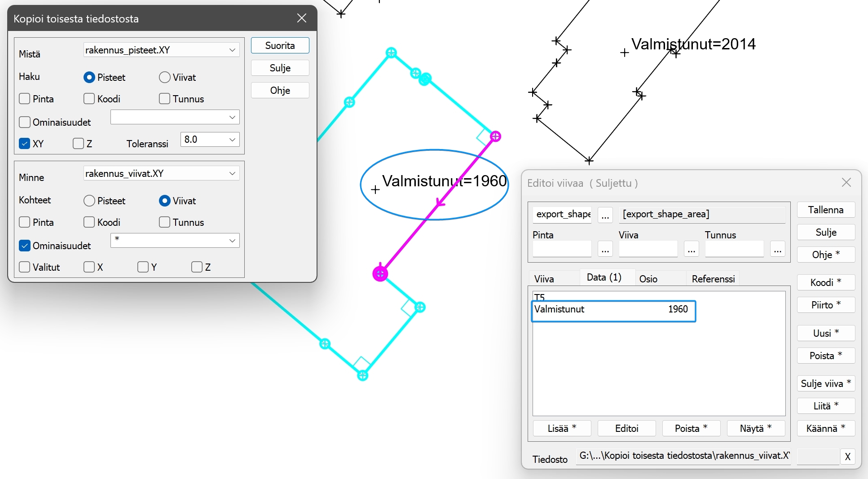Select Viivat radio in Kohteet row

pos(165,201)
